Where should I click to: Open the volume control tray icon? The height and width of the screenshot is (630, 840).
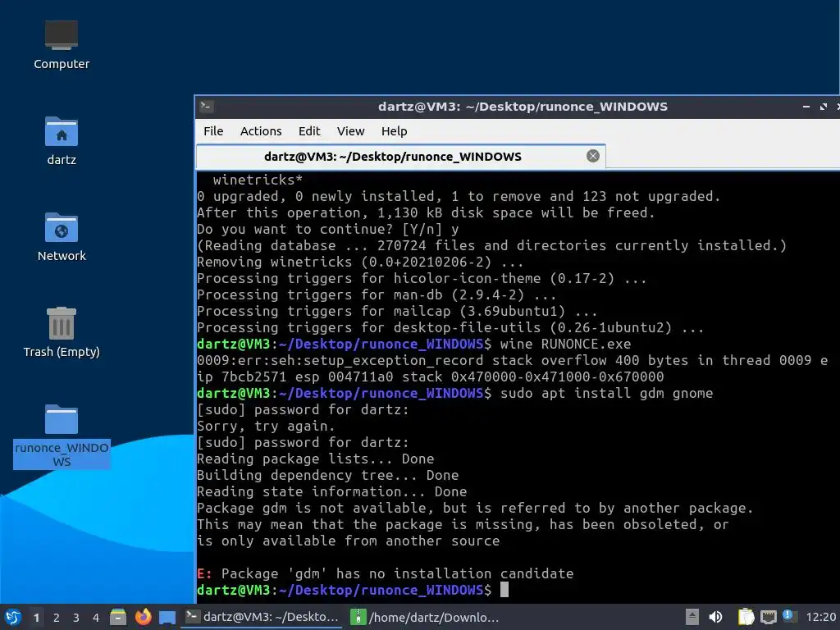715,617
